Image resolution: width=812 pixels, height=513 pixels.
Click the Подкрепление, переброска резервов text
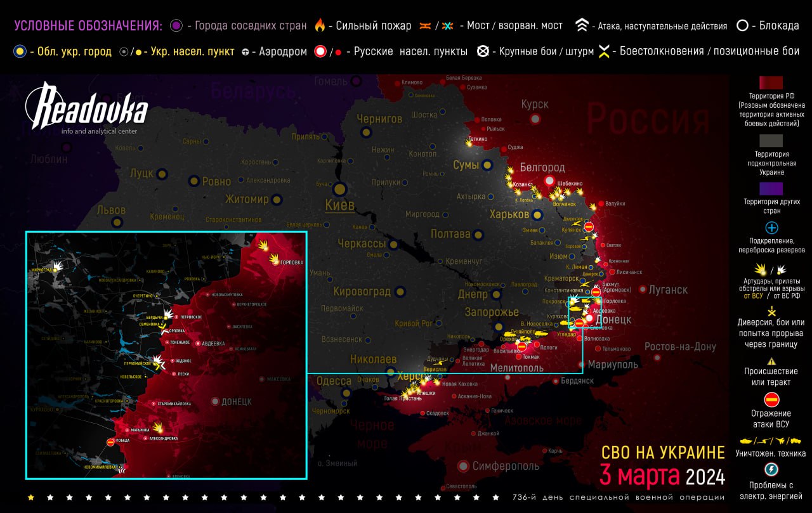click(x=771, y=245)
